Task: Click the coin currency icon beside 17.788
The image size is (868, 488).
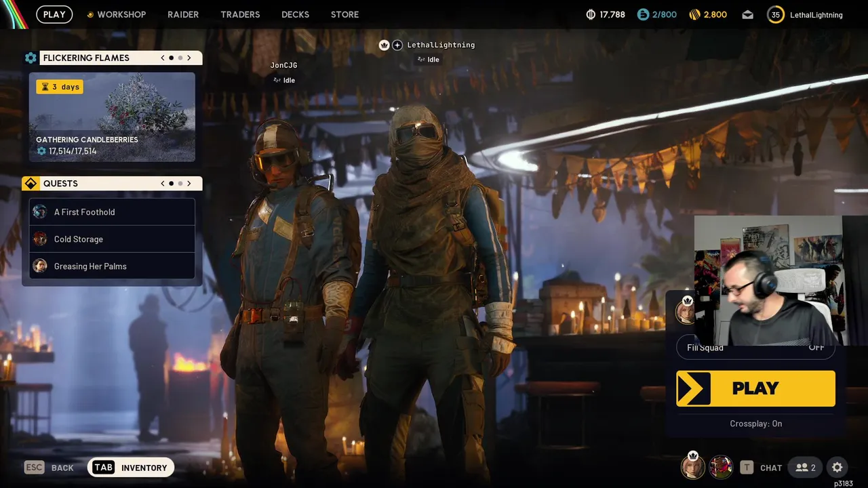Action: coord(591,14)
